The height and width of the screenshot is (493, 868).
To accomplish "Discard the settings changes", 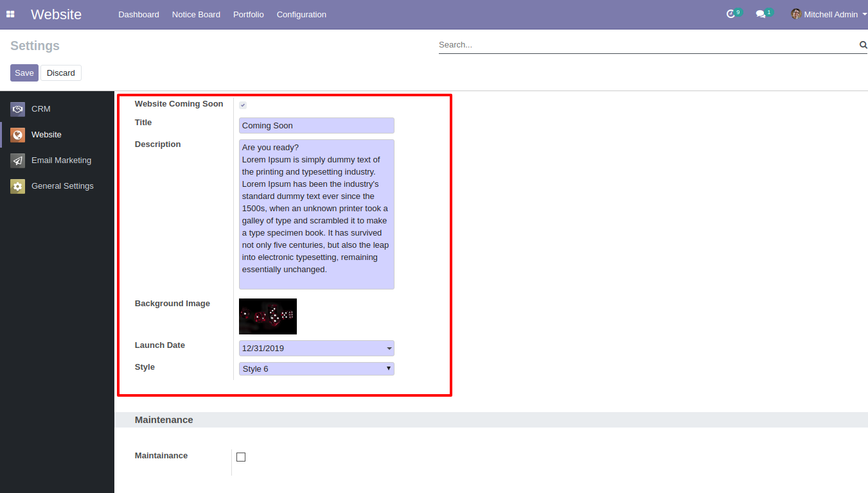I will point(61,73).
